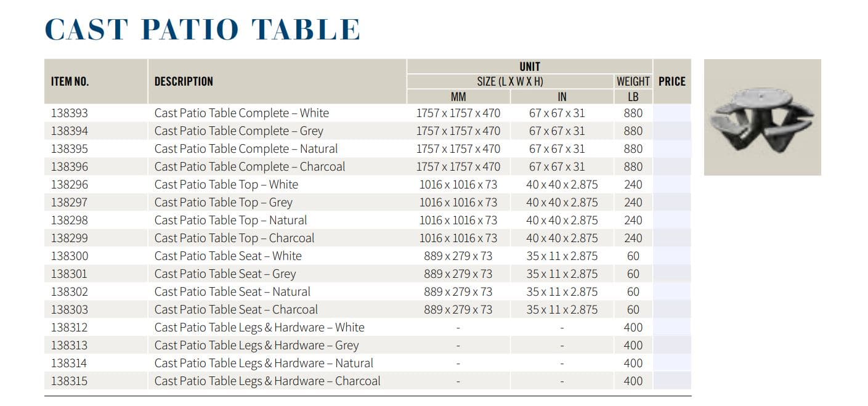This screenshot has width=868, height=406.
Task: Click item number 138296
Action: point(69,185)
